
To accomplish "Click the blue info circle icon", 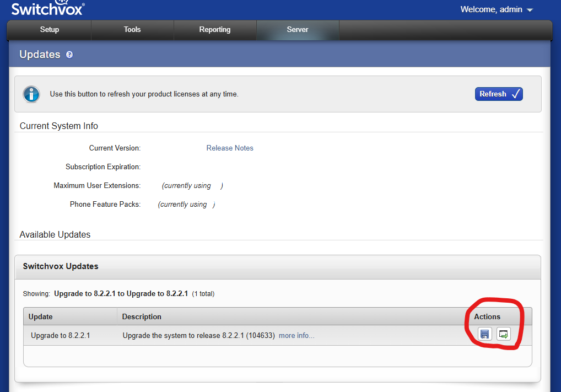I will tap(31, 94).
